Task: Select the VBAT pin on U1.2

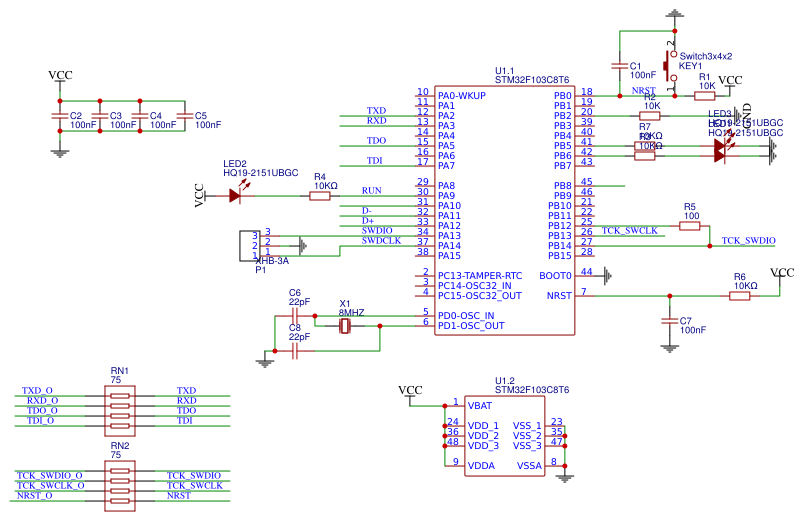Action: (479, 406)
